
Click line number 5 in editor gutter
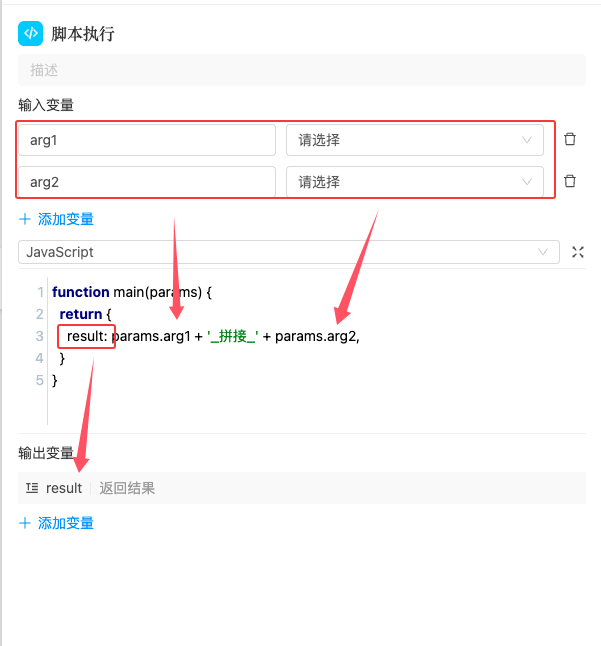click(x=40, y=380)
